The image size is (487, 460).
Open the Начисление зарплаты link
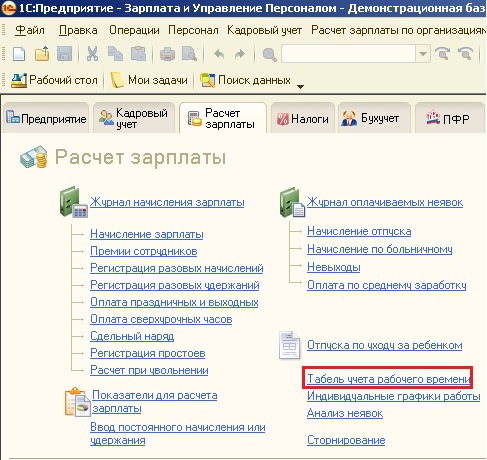point(147,234)
